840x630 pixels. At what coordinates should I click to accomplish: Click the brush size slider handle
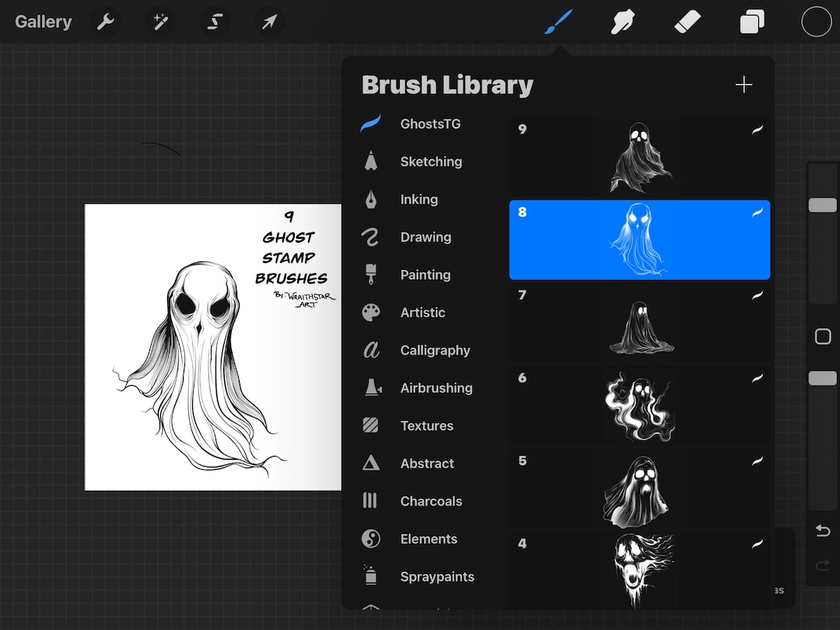pyautogui.click(x=822, y=205)
